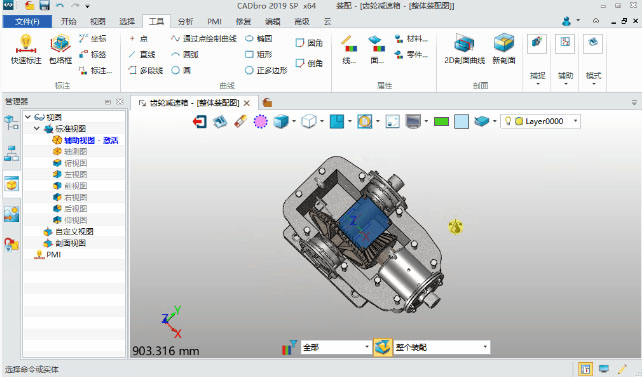Toggle the highlighted ring display mode button
Screen dimensions: 642x377
(x=364, y=122)
